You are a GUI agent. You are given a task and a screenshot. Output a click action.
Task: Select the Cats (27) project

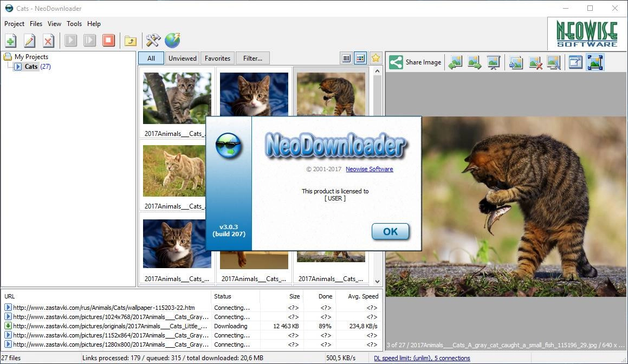point(37,67)
